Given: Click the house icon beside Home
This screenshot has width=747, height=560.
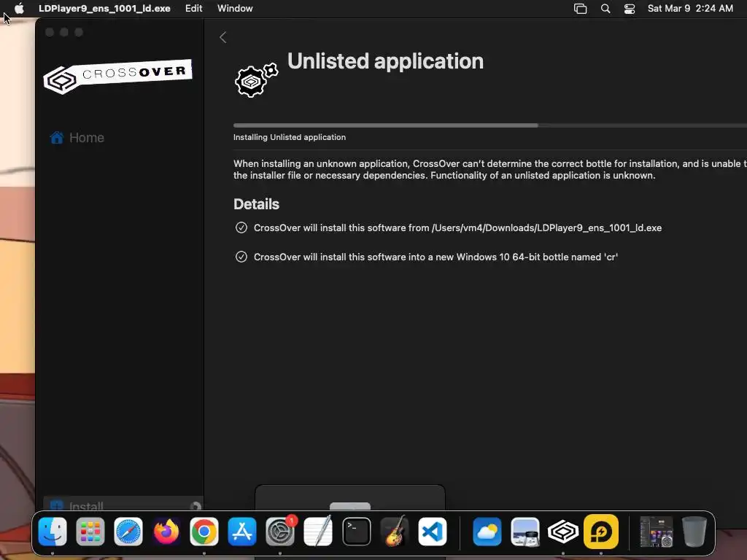Looking at the screenshot, I should (x=57, y=138).
